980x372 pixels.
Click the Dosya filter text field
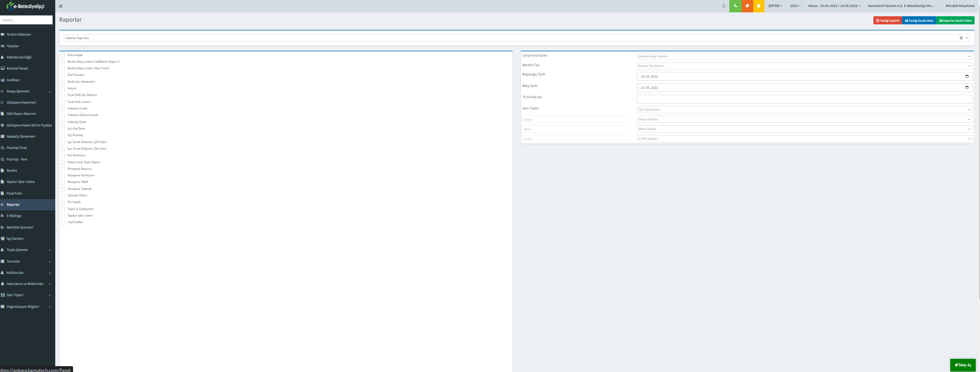coord(576,119)
